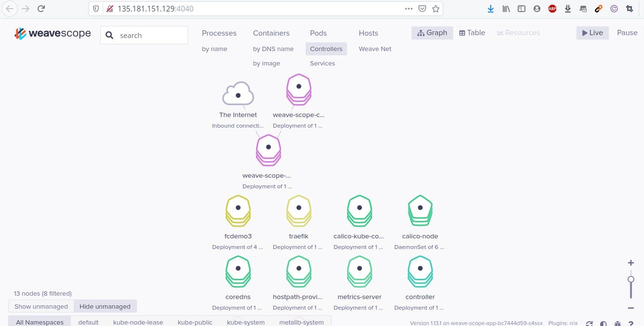Filter by kube-public namespace

[195, 322]
